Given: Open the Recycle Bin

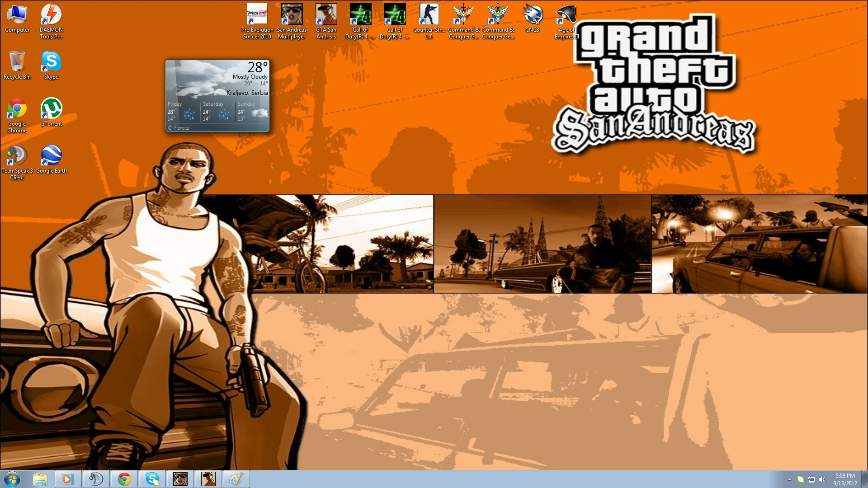Looking at the screenshot, I should (x=17, y=62).
